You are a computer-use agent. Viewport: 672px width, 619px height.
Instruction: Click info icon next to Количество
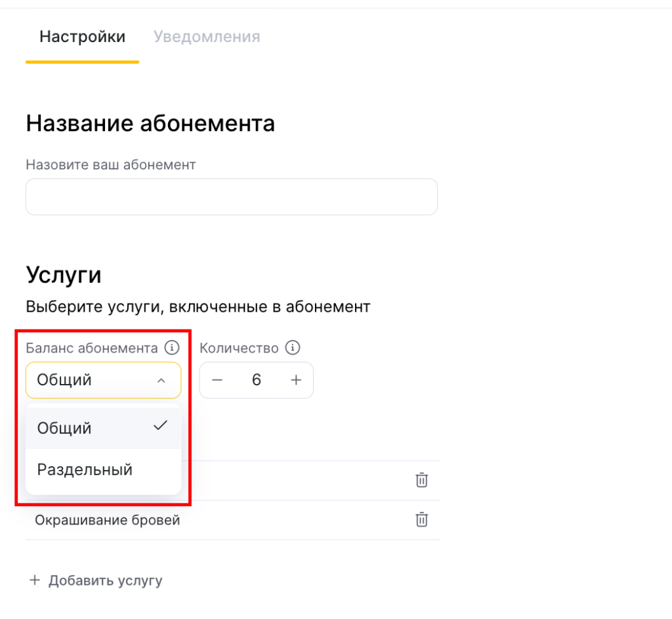click(293, 348)
